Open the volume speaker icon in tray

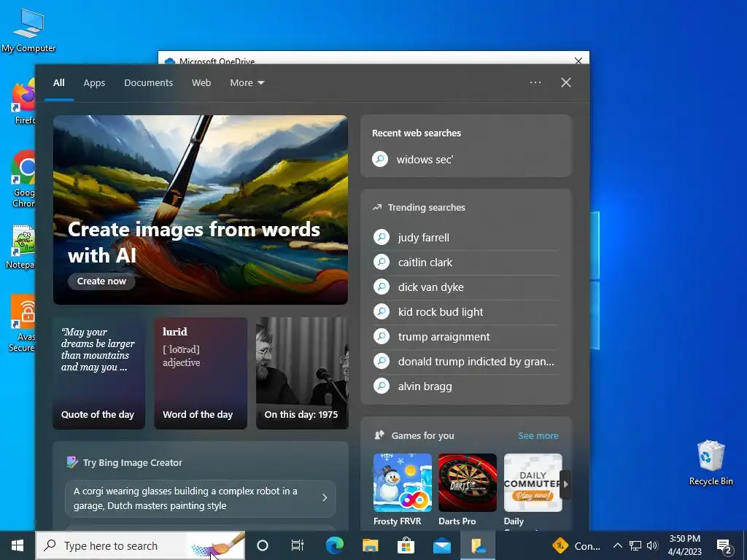[x=652, y=545]
